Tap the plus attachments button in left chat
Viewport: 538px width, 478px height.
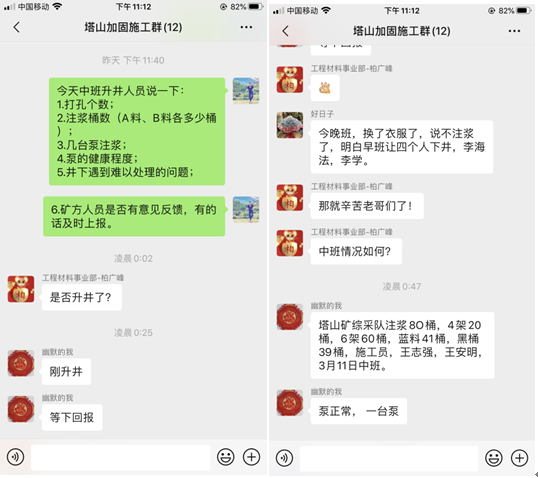coord(252,457)
